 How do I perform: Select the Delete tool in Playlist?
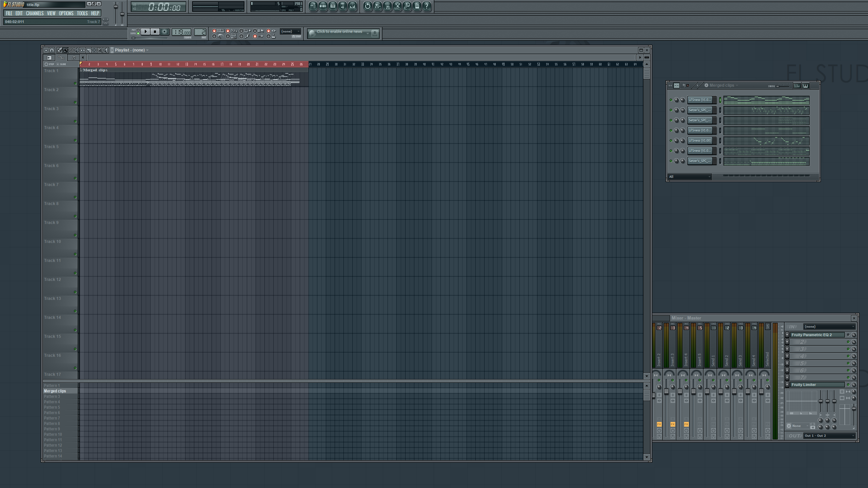[71, 50]
